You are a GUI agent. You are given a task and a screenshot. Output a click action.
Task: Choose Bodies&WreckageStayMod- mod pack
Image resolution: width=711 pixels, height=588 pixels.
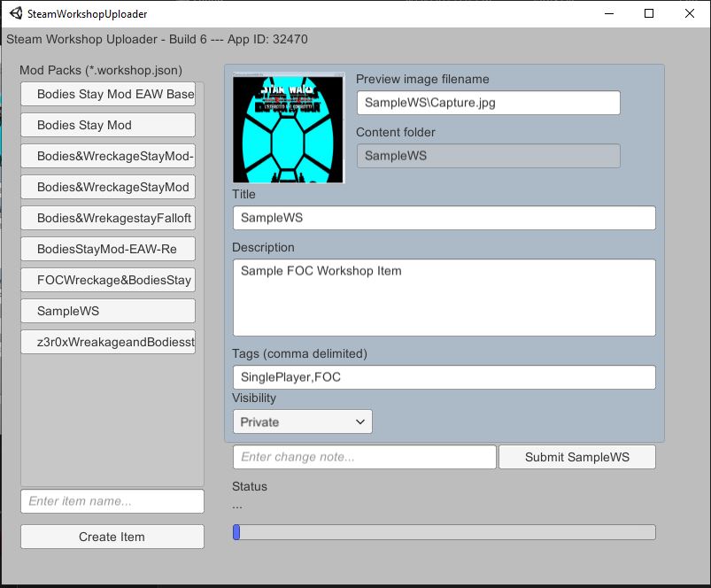(x=108, y=156)
